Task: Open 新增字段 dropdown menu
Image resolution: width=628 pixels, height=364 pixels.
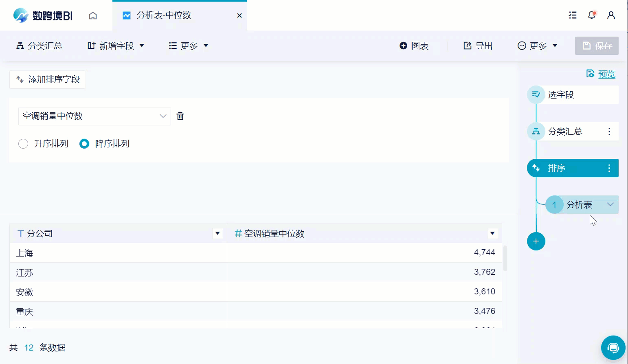Action: click(x=116, y=46)
